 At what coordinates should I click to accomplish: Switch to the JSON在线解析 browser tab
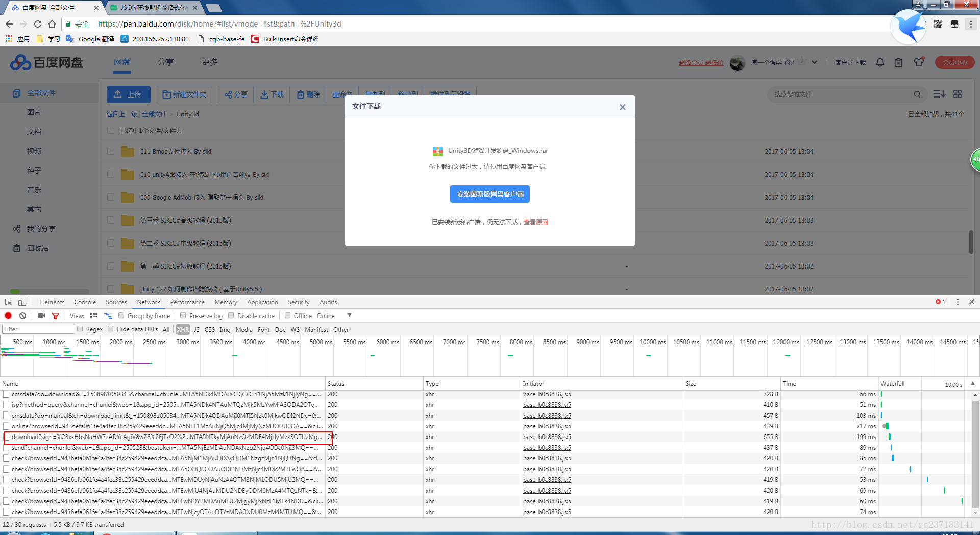click(153, 8)
